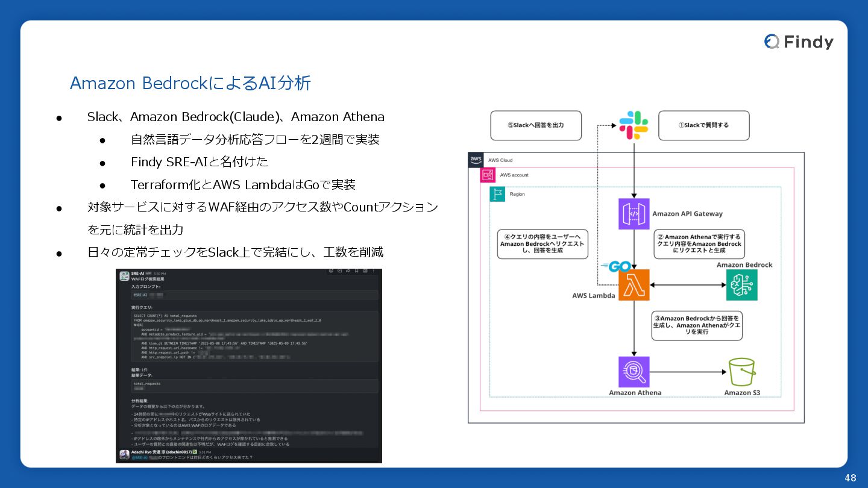Click the bullet Terraform化とAWS LambdaはGoで実装
The width and height of the screenshot is (868, 488).
pos(243,184)
